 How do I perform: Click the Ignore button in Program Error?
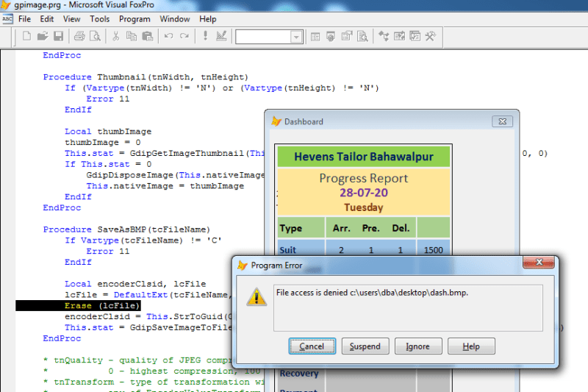click(418, 346)
